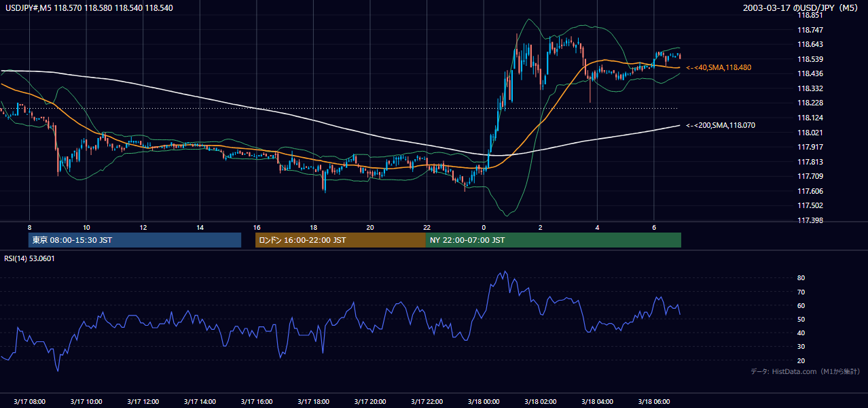The width and height of the screenshot is (868, 408).
Task: Click price axis label 118.021
Action: click(810, 133)
